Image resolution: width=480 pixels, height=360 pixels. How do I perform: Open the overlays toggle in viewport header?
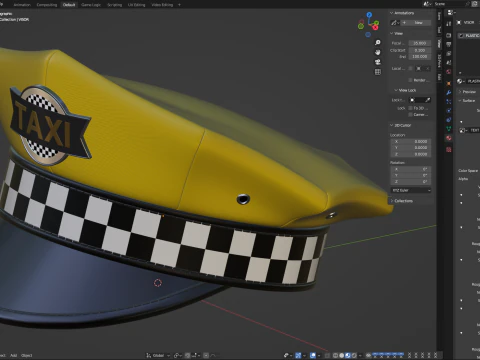pyautogui.click(x=313, y=355)
